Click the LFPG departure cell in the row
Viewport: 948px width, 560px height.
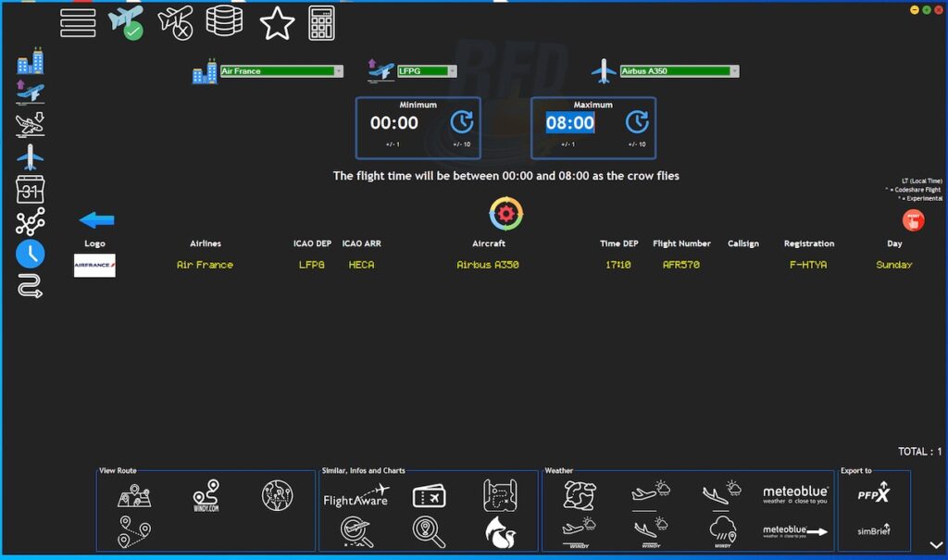[x=312, y=265]
